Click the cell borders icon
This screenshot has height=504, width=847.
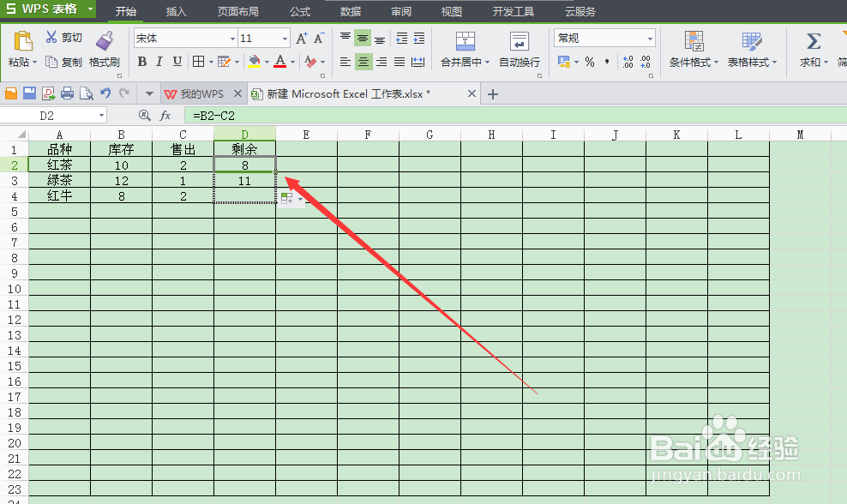(x=198, y=62)
